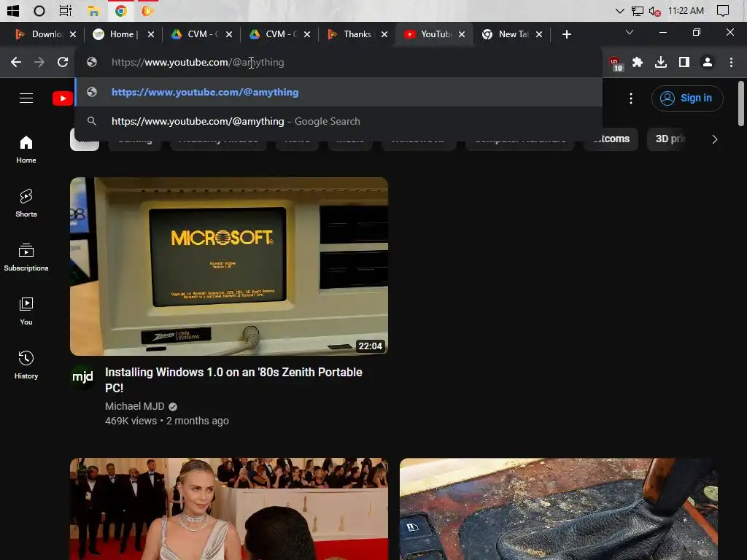Click the muted volume tray icon
Screen dimensions: 747x560
(654, 11)
